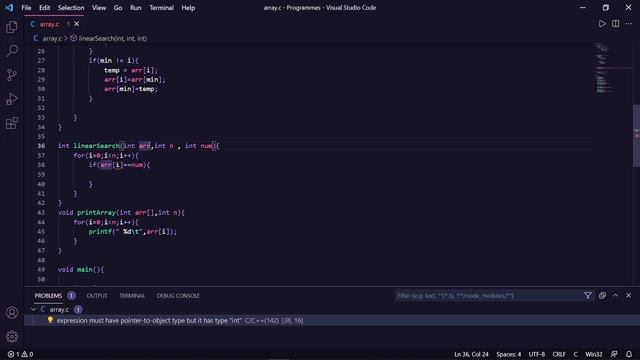
Task: Collapse the array.c problems group
Action: coord(33,309)
